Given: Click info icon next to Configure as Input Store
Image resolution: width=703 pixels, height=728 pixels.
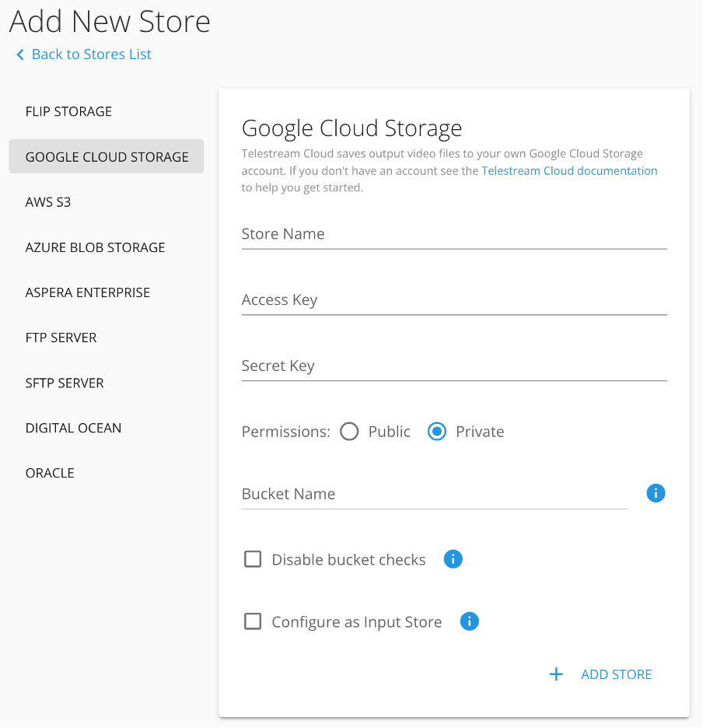Looking at the screenshot, I should [x=469, y=621].
